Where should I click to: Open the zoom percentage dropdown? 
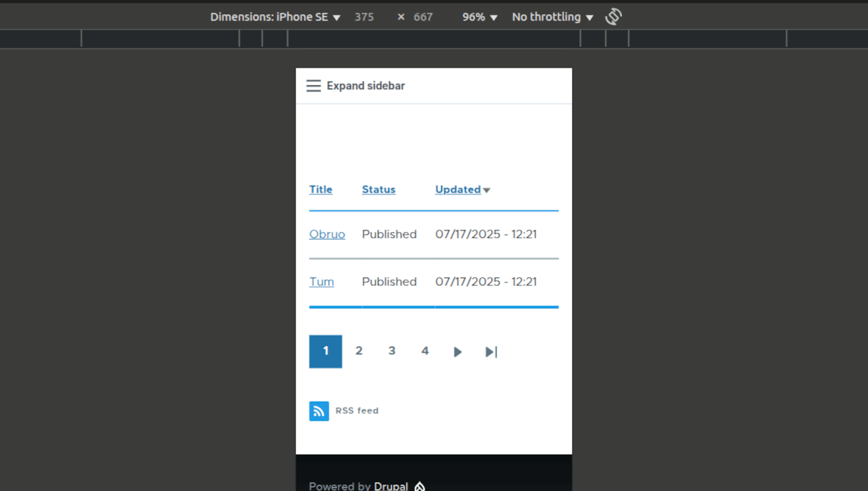coord(478,16)
